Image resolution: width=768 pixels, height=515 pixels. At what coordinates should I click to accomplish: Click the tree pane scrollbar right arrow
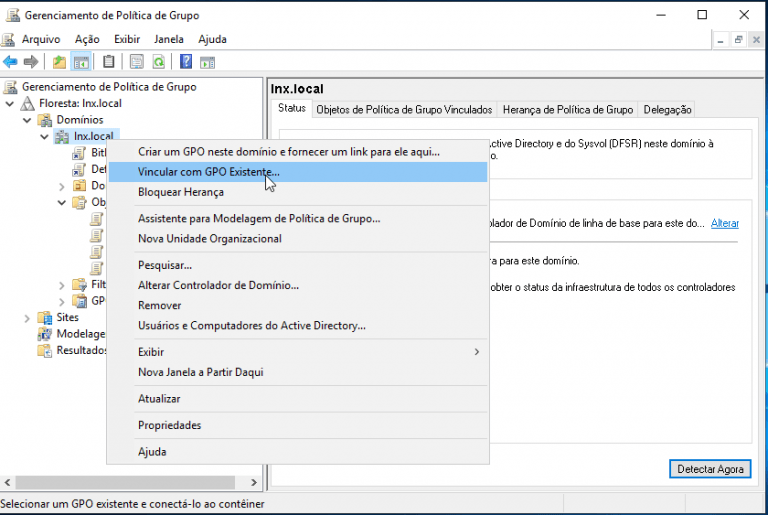pos(254,482)
